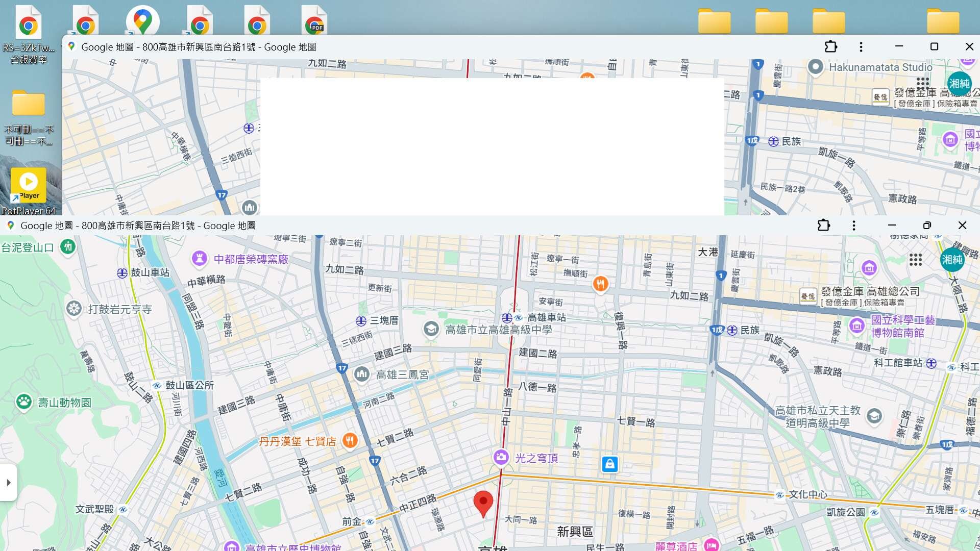This screenshot has height=551, width=980.
Task: Open the Google Maps desktop shortcut
Action: (142, 21)
